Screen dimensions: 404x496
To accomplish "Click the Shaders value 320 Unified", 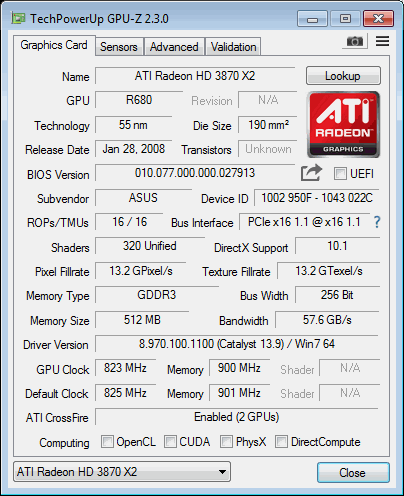I will coord(150,246).
